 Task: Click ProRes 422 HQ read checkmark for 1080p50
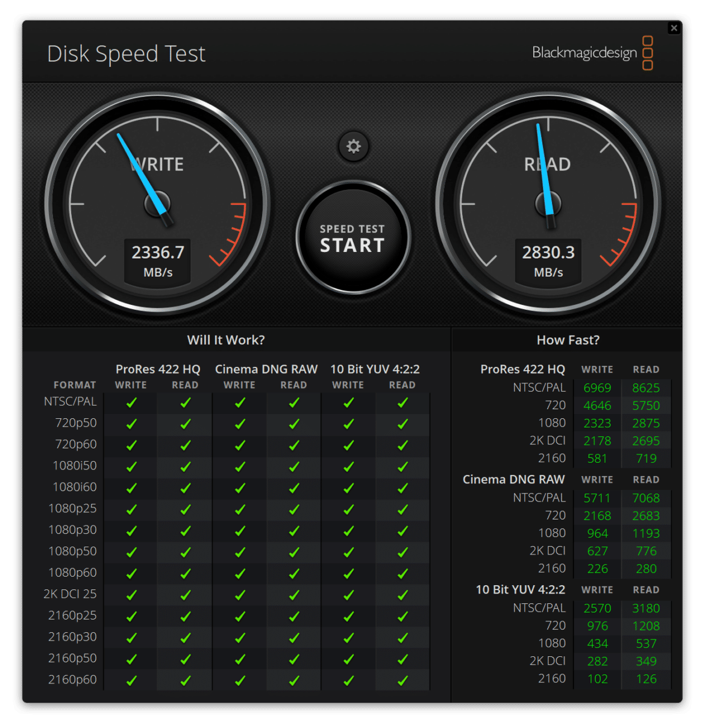186,552
